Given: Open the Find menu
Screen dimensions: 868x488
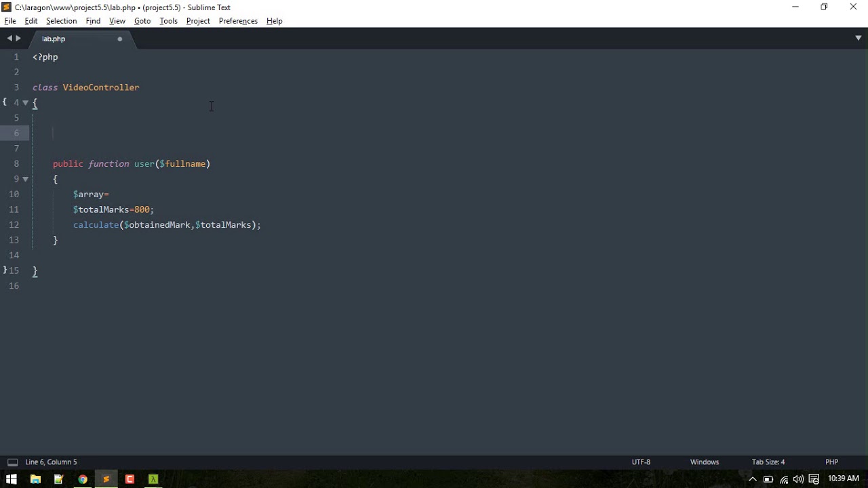Looking at the screenshot, I should [93, 21].
